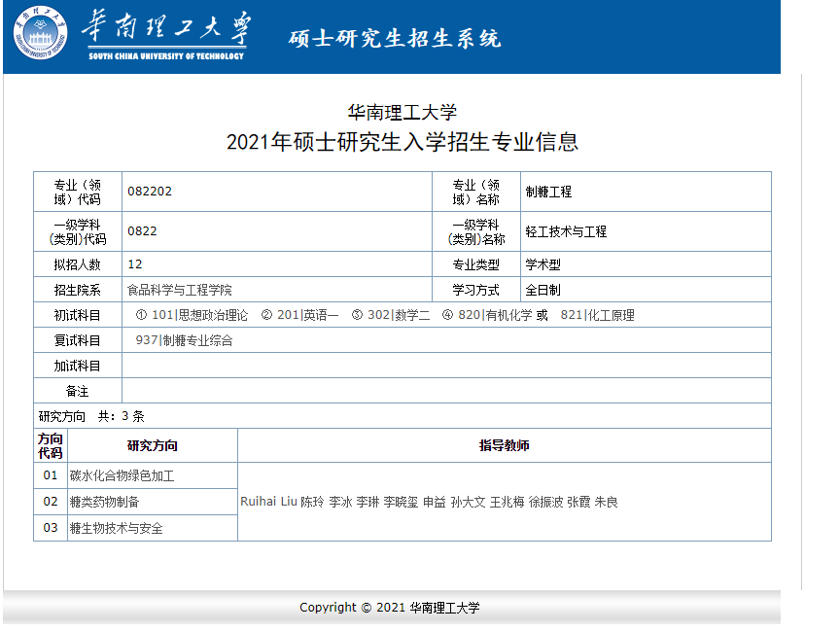Click the 一级学科(类别)代码 label cell

click(x=78, y=231)
